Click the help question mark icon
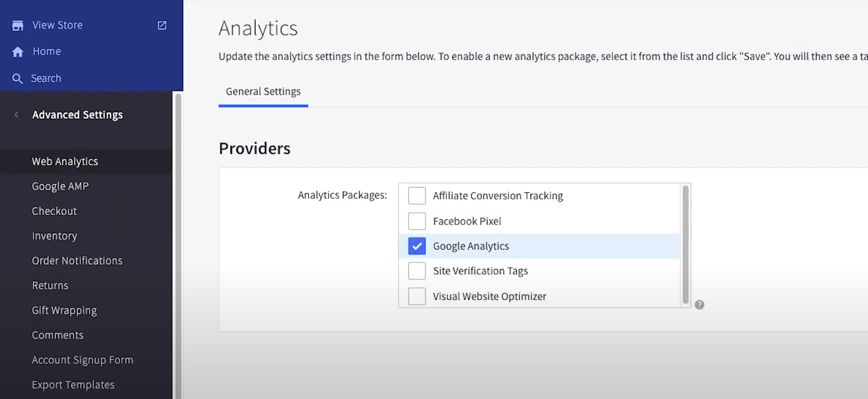The height and width of the screenshot is (399, 868). point(699,305)
